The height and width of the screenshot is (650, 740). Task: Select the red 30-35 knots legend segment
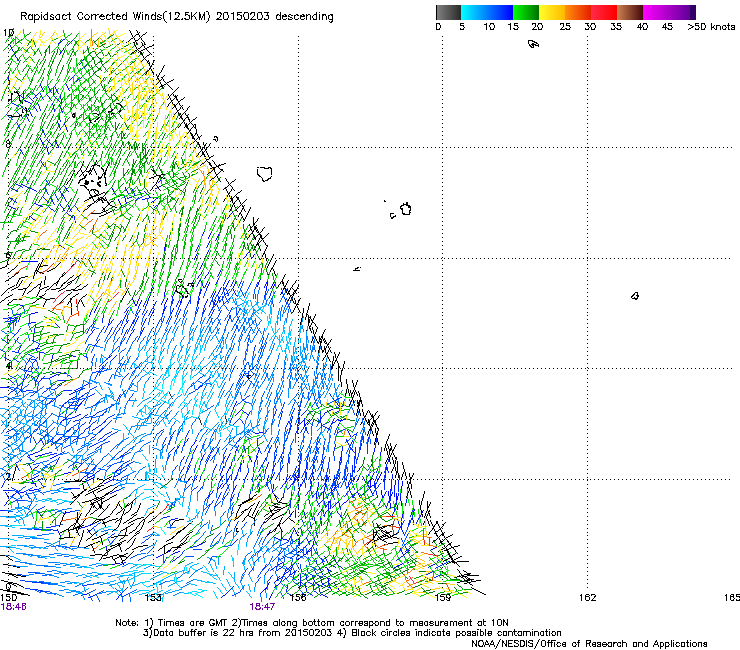(x=604, y=12)
